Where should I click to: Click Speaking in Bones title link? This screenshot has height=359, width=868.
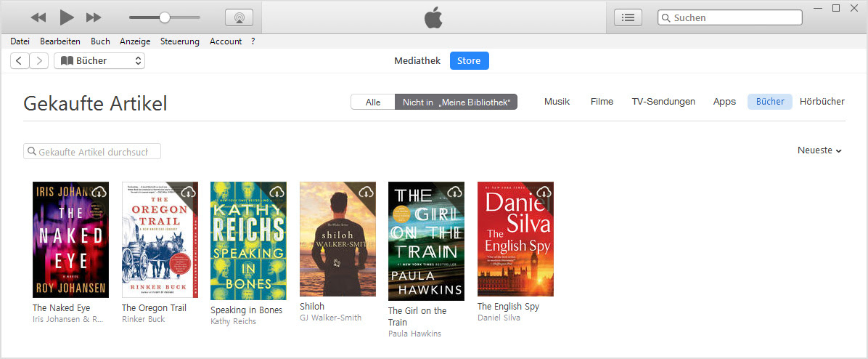246,310
